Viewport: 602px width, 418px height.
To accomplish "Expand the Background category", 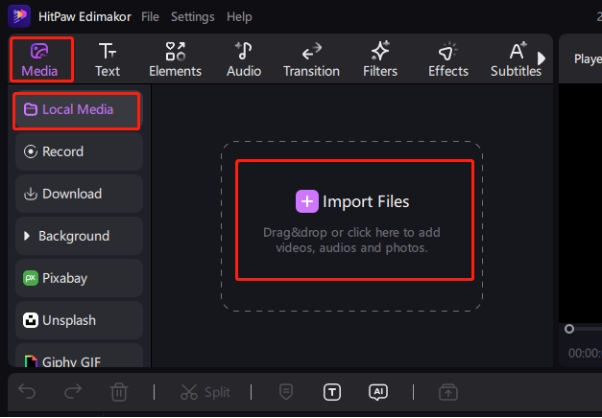I will (79, 236).
